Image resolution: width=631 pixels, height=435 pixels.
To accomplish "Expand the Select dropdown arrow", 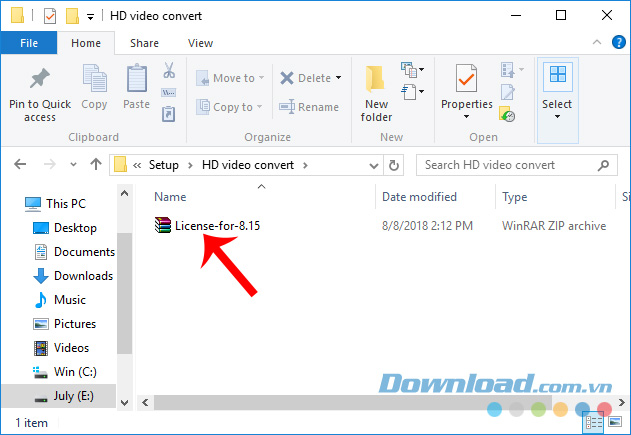I will click(x=557, y=117).
